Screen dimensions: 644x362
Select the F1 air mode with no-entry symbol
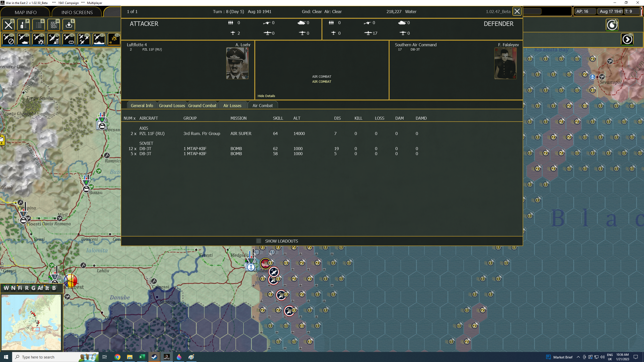[9, 39]
